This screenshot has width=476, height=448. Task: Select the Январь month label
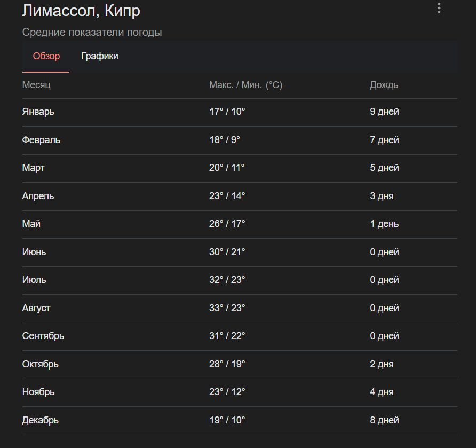point(38,112)
